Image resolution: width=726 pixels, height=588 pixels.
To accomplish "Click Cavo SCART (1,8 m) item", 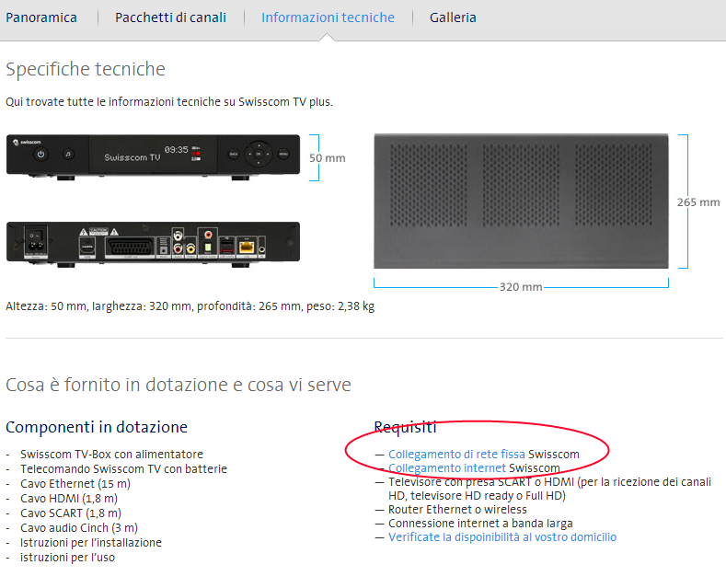I will point(70,513).
